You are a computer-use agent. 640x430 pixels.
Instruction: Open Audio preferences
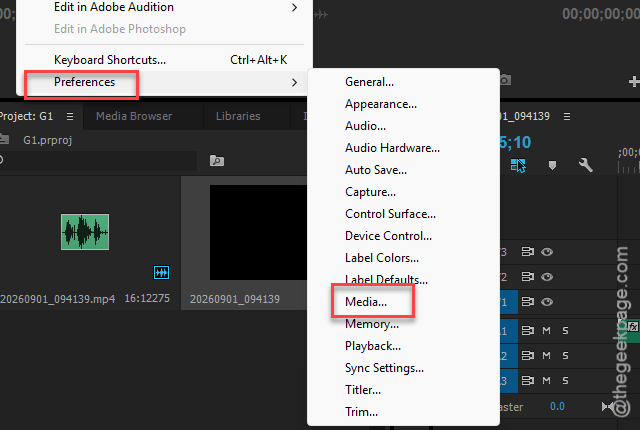365,126
